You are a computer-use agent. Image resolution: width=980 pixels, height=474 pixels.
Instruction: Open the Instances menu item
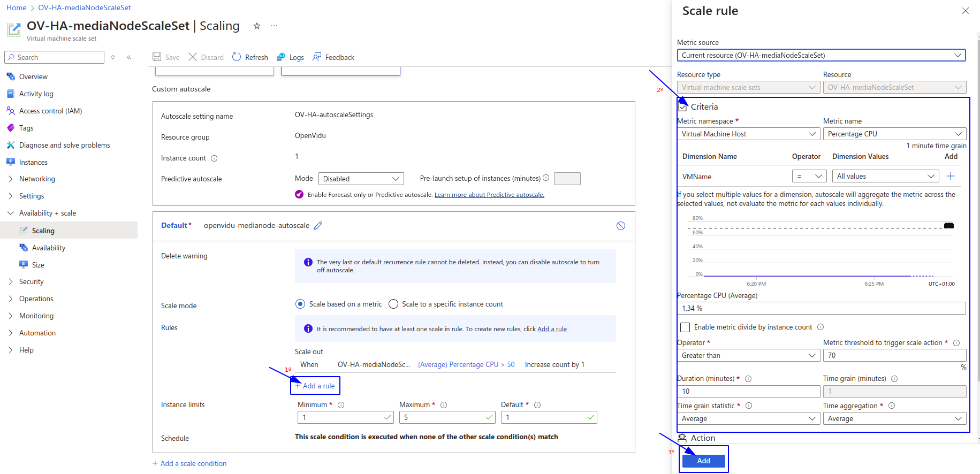click(x=33, y=162)
